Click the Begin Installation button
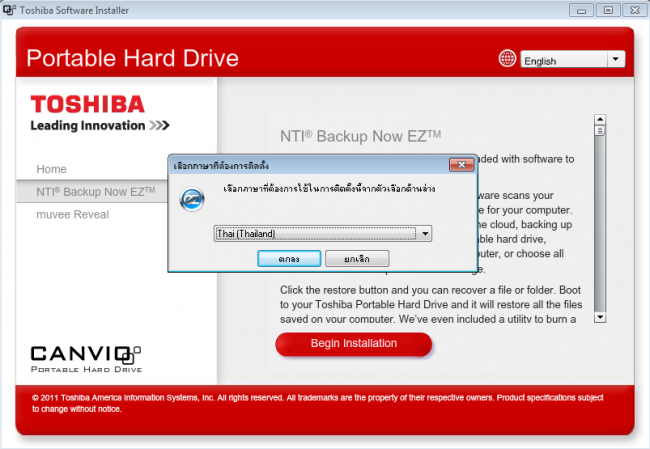Viewport: 650px width, 449px height. [354, 344]
